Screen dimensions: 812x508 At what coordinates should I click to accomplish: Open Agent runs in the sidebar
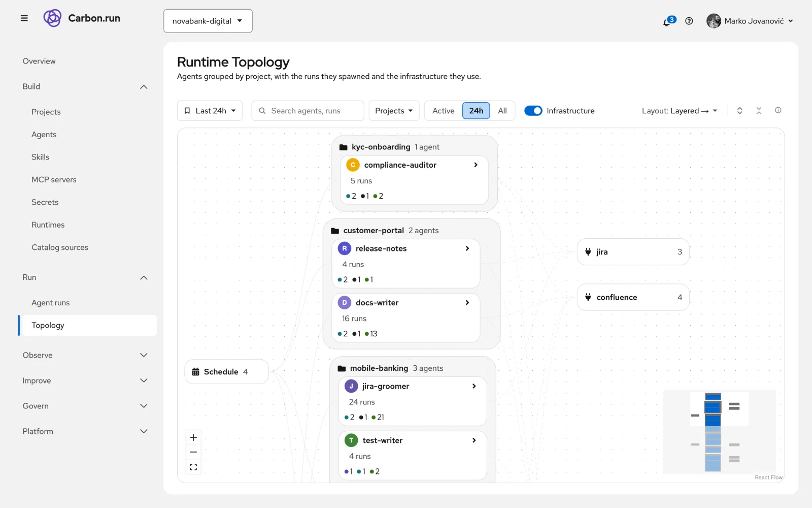click(x=51, y=303)
